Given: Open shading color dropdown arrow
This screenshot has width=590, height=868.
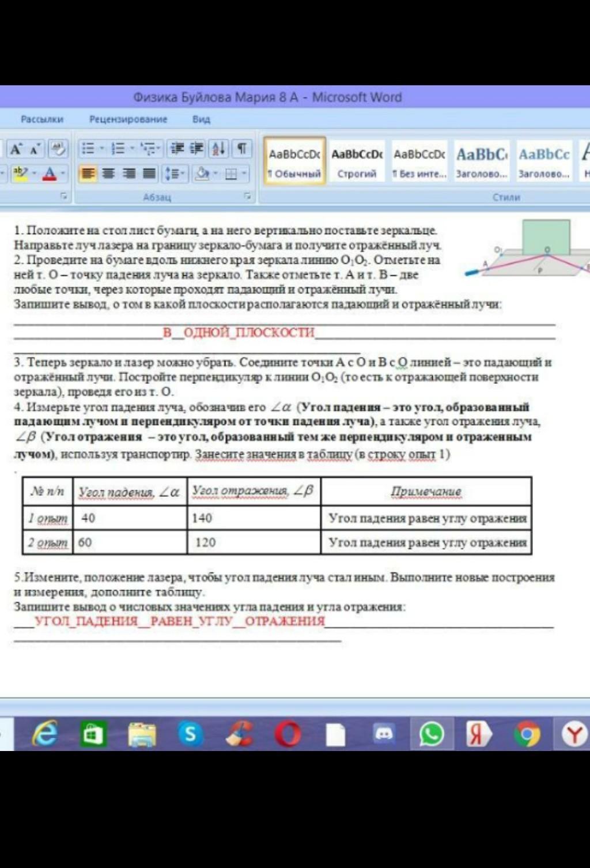Looking at the screenshot, I should 215,173.
